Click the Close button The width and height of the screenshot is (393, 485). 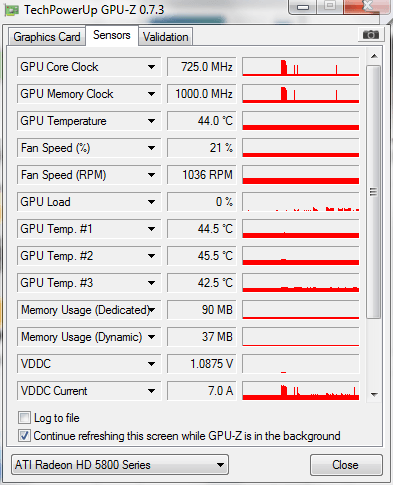[x=346, y=465]
